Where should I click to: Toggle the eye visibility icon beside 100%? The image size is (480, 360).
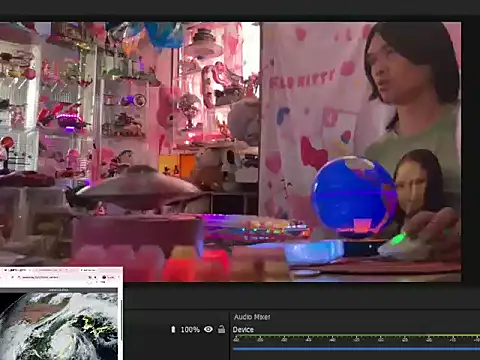208,329
